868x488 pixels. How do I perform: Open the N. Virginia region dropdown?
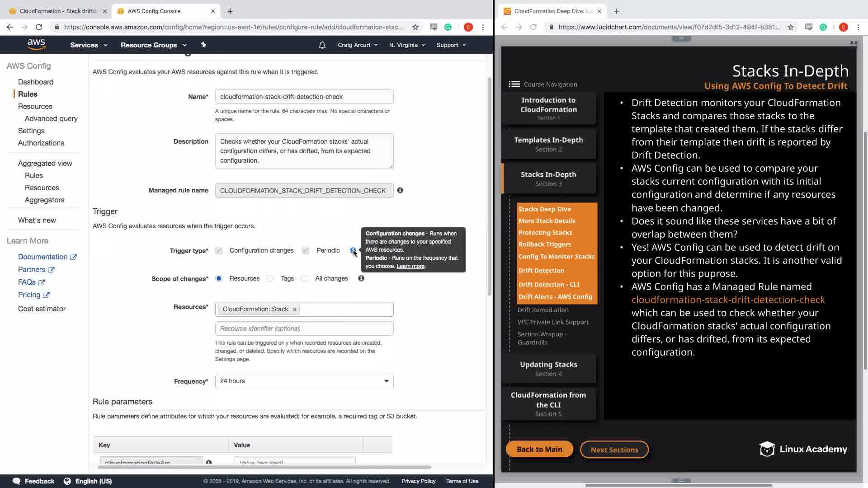click(406, 45)
